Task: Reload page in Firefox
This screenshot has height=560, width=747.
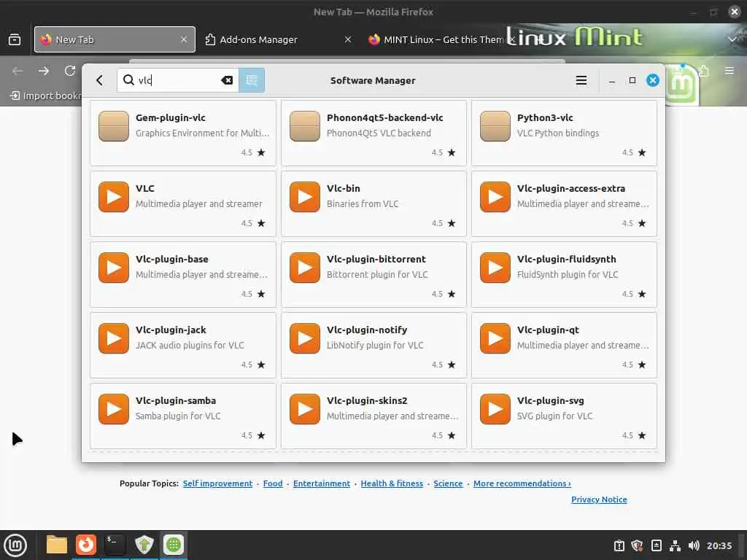Action: 70,71
